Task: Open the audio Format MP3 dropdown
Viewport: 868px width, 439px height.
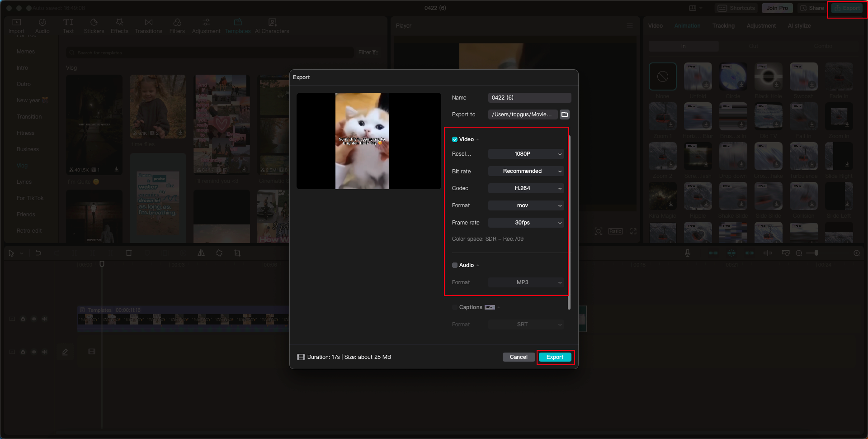Action: [x=526, y=282]
